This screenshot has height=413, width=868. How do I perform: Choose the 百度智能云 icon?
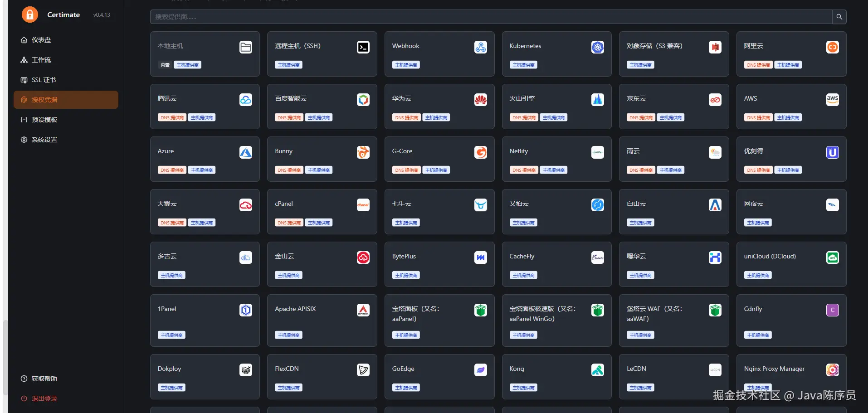(363, 100)
